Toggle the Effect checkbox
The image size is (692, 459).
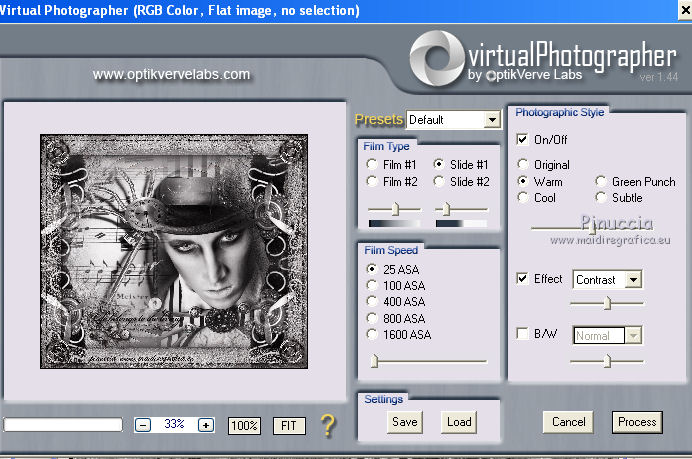point(522,278)
